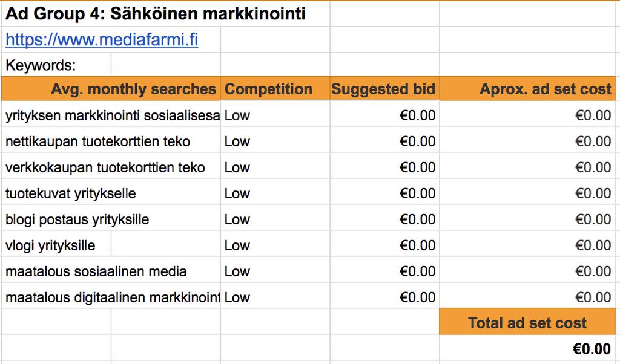Select the suggested bid for tuotekuvat yritykselle

point(384,193)
